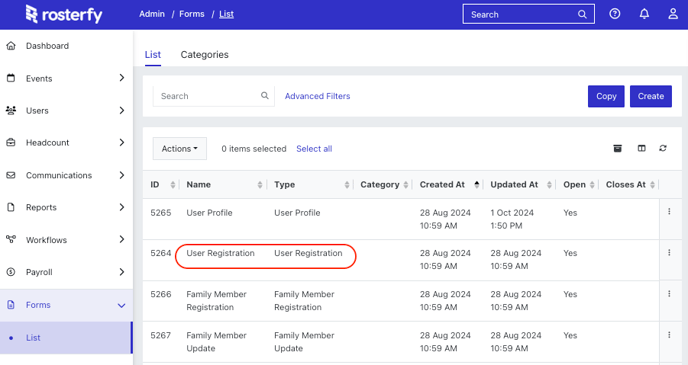Viewport: 688px width, 365px height.
Task: Click the archive box icon above table
Action: [x=617, y=148]
